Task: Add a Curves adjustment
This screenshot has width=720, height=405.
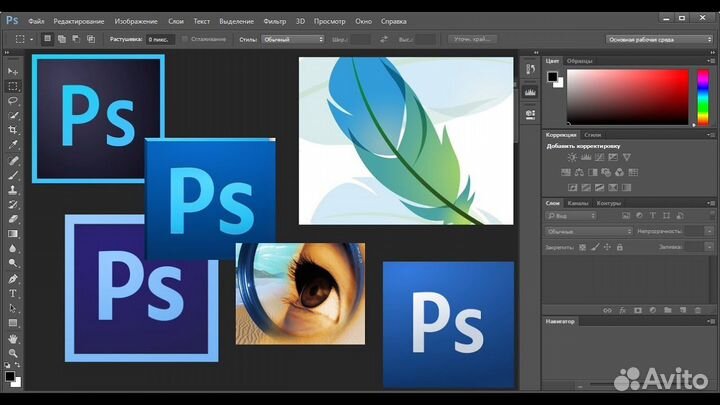Action: (x=600, y=157)
